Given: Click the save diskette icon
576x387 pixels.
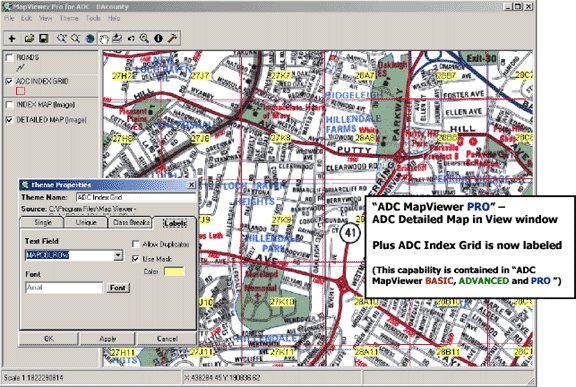Looking at the screenshot, I should [x=44, y=38].
